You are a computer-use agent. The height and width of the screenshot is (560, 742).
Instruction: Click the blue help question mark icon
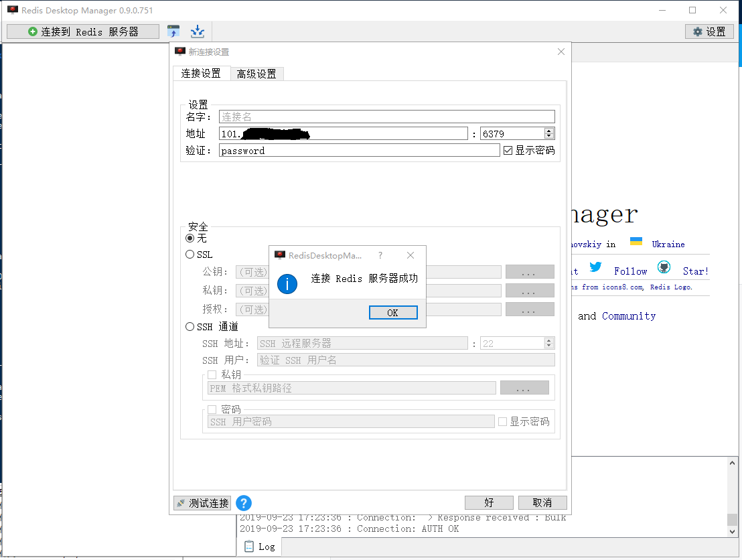coord(244,502)
